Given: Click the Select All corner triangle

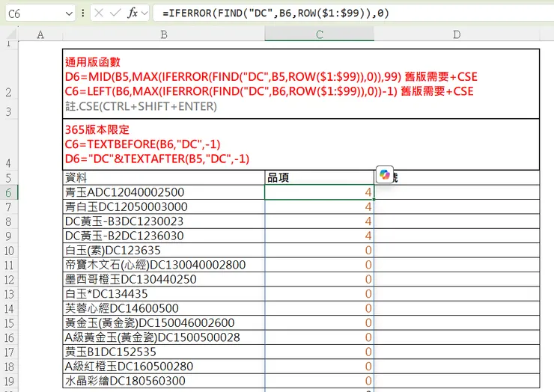Looking at the screenshot, I should (11, 34).
